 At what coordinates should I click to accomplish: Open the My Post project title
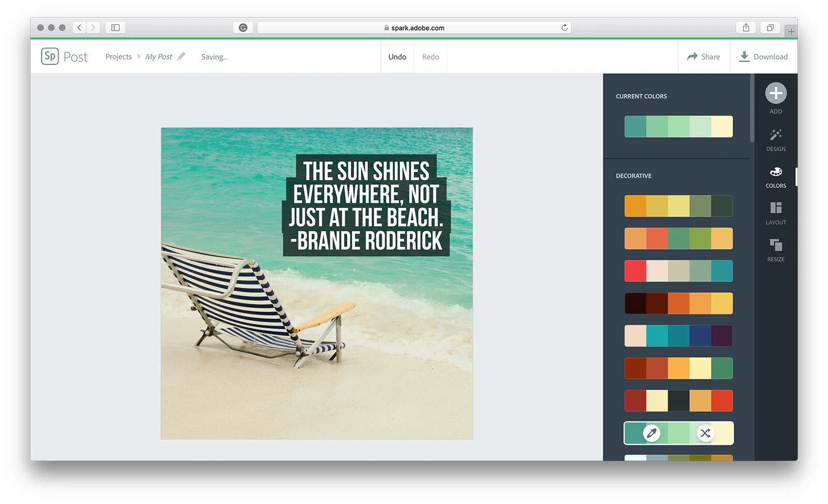(158, 56)
